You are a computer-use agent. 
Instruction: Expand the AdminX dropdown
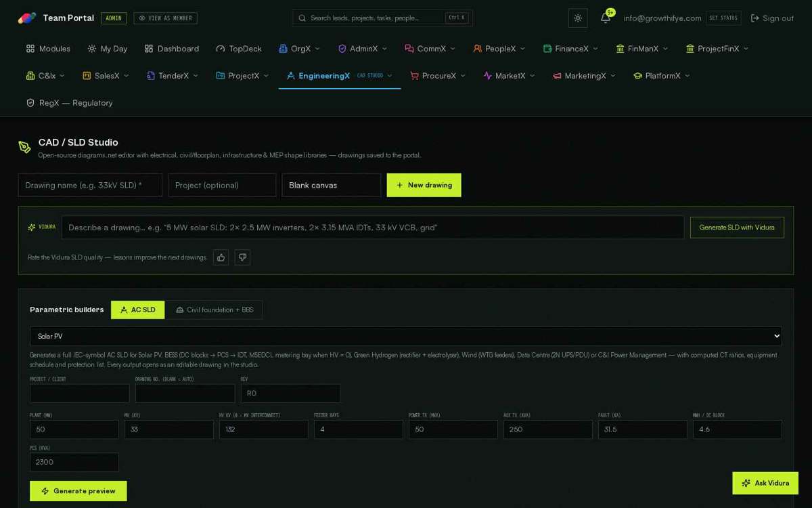point(363,49)
